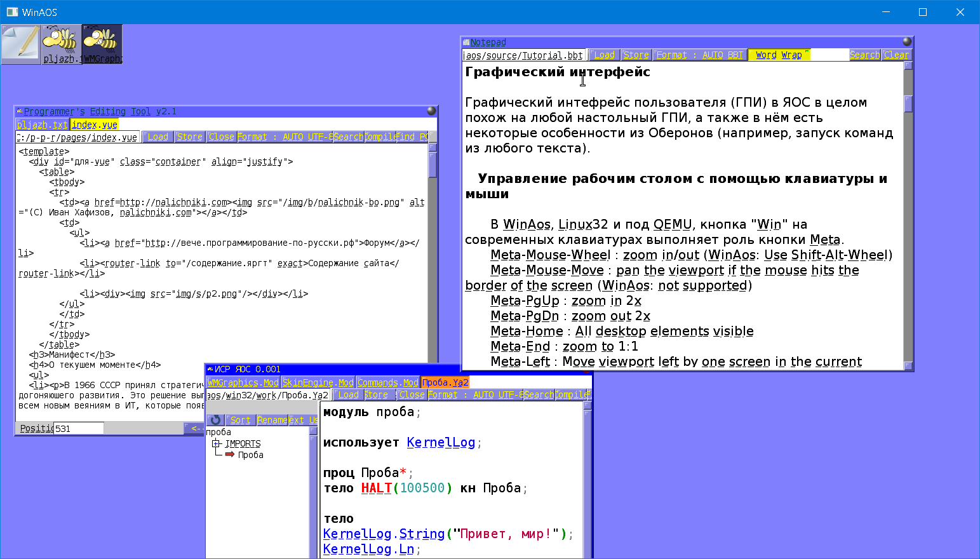Open the Commands.Mod tab

click(387, 382)
